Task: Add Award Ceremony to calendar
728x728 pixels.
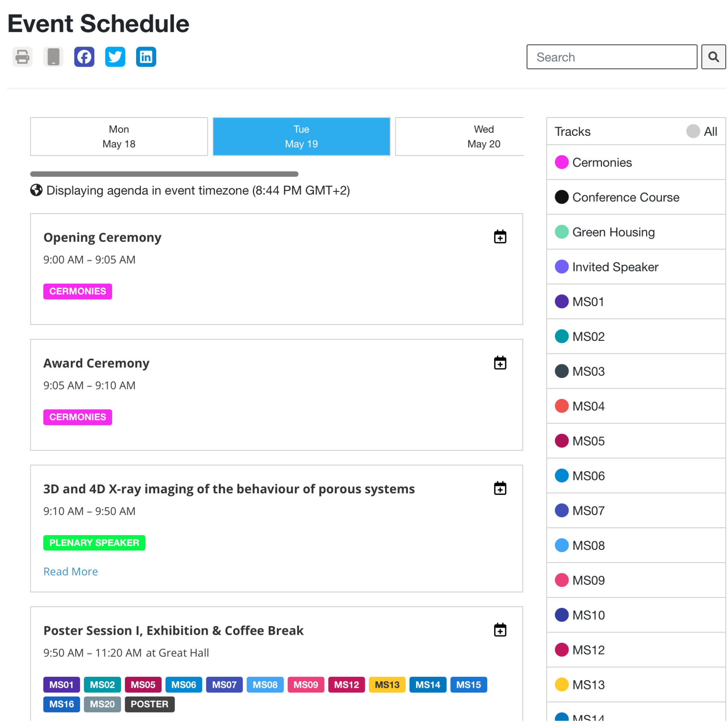Action: click(x=500, y=362)
